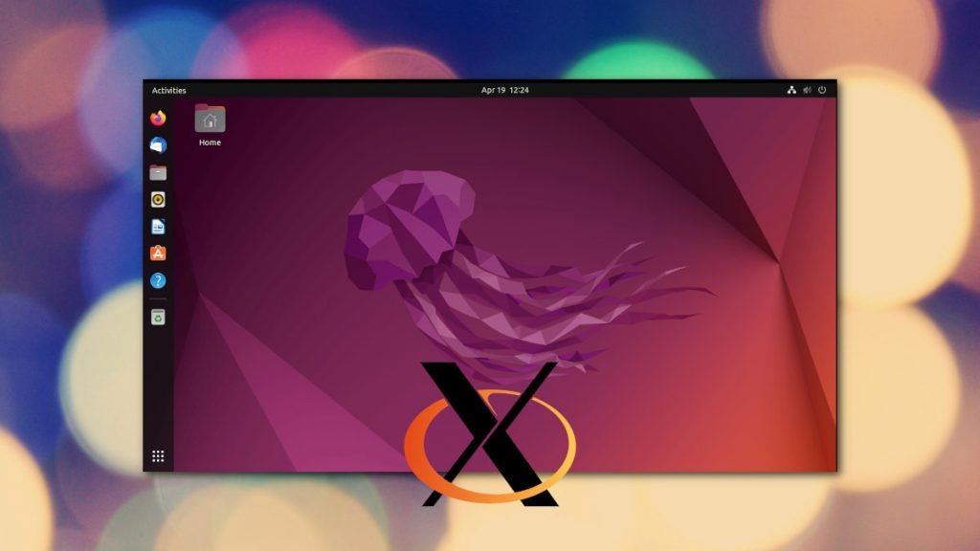Image resolution: width=980 pixels, height=551 pixels.
Task: Open the Activities overview
Action: click(x=168, y=90)
